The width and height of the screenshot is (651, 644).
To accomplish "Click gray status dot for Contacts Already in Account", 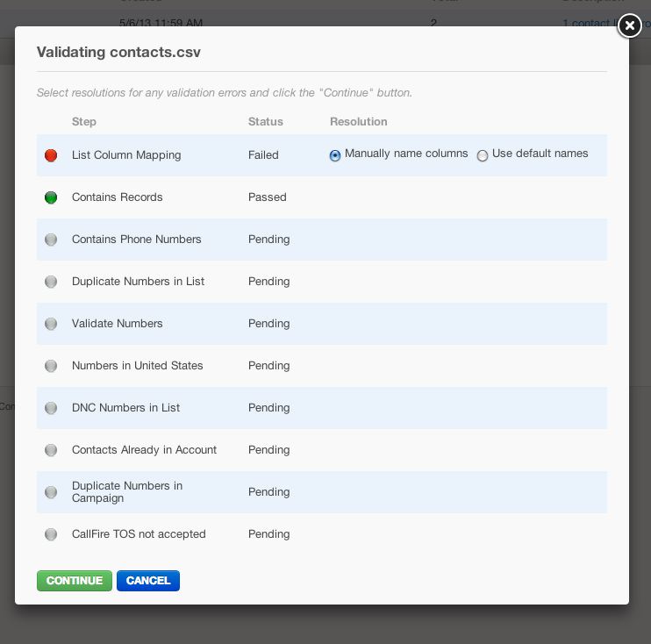I will [x=51, y=450].
